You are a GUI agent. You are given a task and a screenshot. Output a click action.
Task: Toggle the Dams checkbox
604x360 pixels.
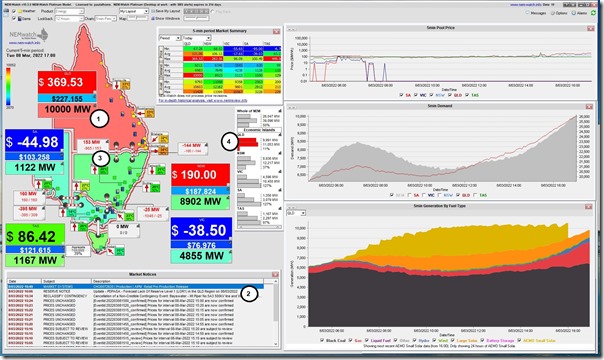(14, 18)
